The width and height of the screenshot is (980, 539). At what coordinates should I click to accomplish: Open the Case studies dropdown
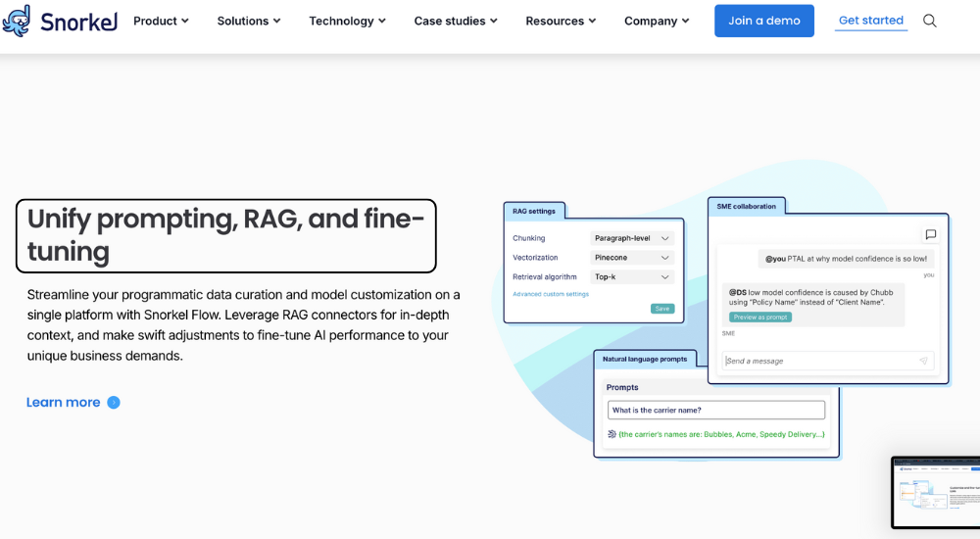pos(456,21)
